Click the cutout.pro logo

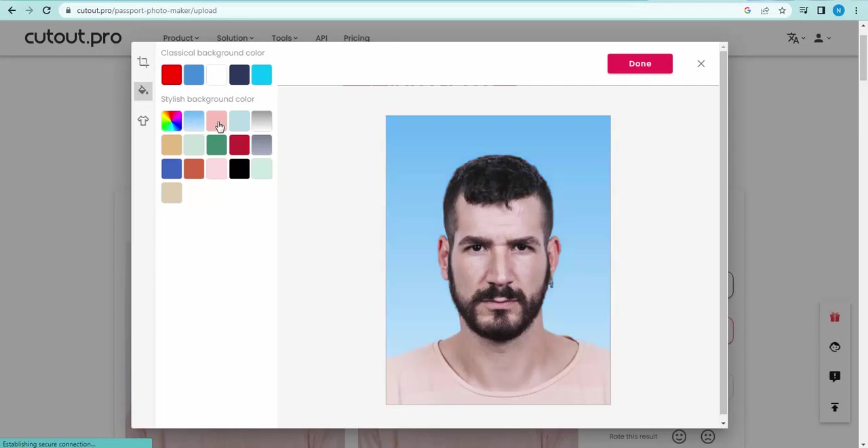(73, 37)
